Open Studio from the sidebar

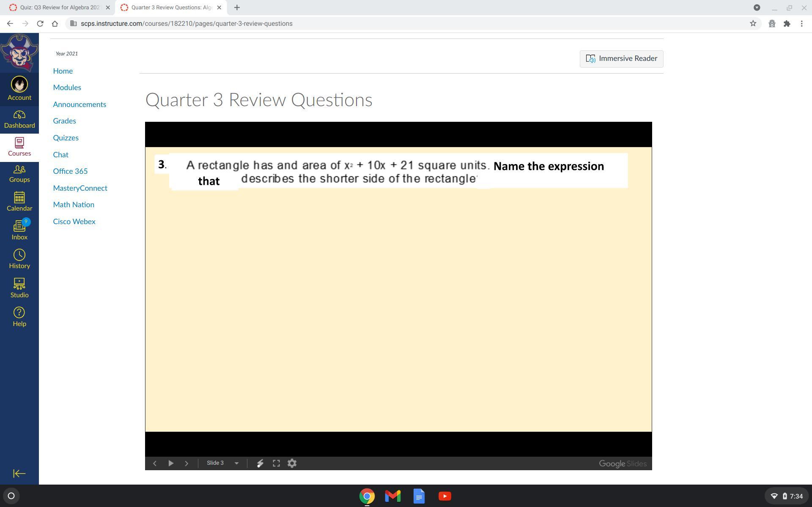coord(19,288)
